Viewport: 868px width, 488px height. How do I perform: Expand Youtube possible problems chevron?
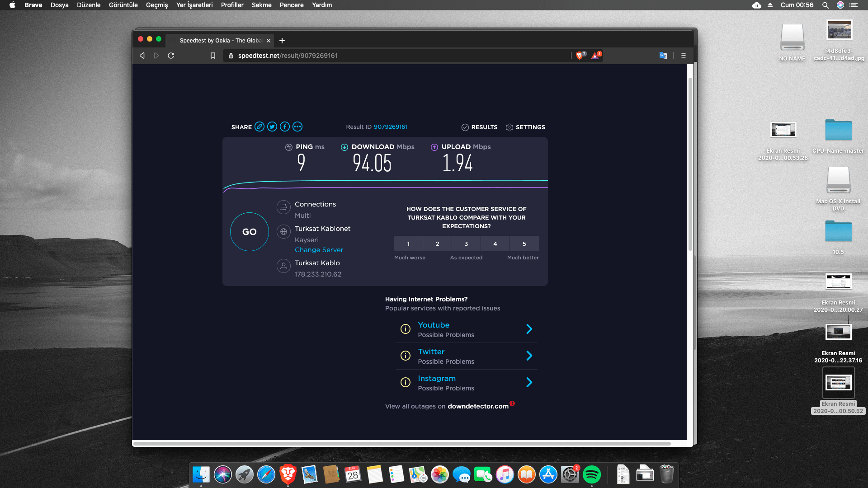pos(529,329)
